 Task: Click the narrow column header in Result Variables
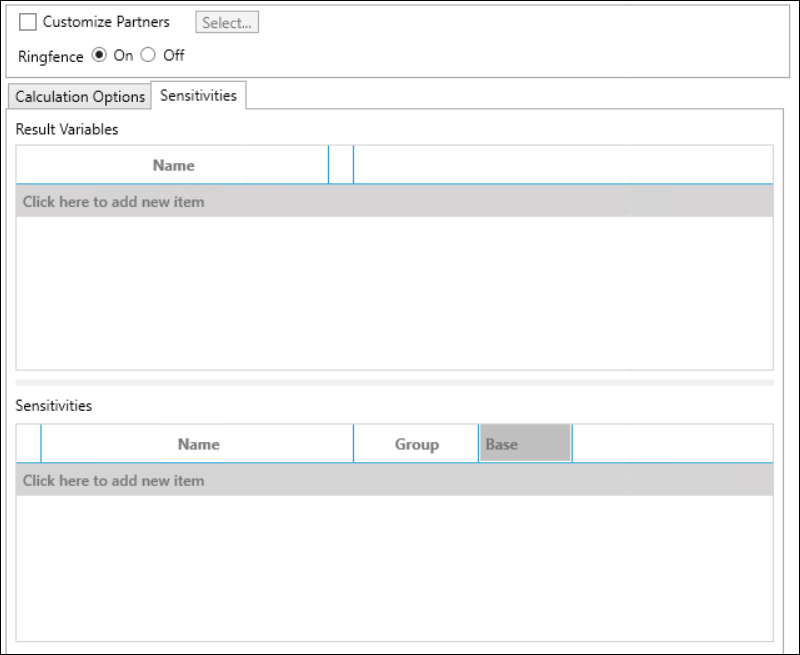tap(341, 165)
